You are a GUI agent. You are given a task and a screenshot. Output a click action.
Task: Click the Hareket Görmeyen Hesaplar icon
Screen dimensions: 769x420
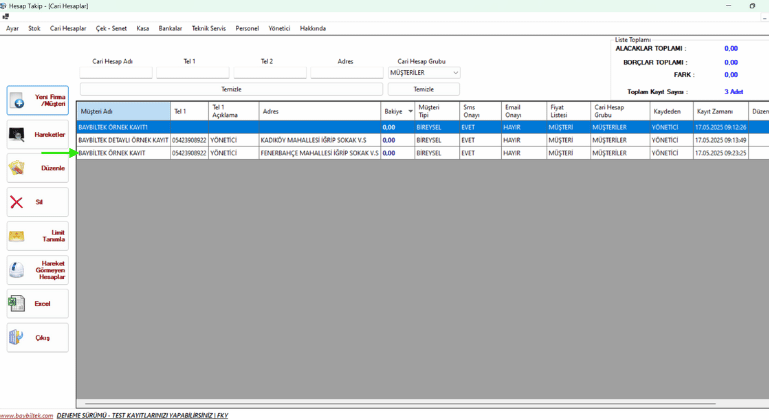(17, 270)
